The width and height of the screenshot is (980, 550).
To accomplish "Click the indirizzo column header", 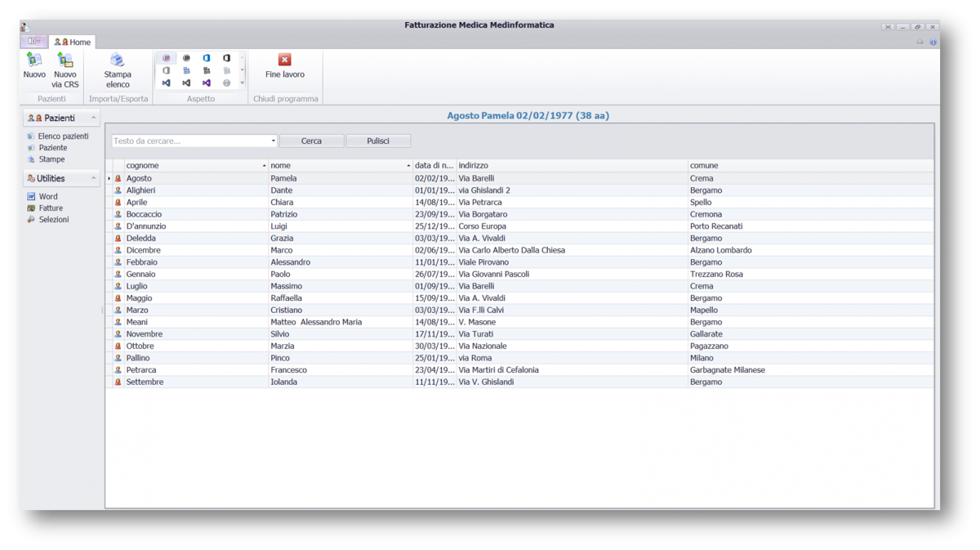I will click(x=572, y=166).
